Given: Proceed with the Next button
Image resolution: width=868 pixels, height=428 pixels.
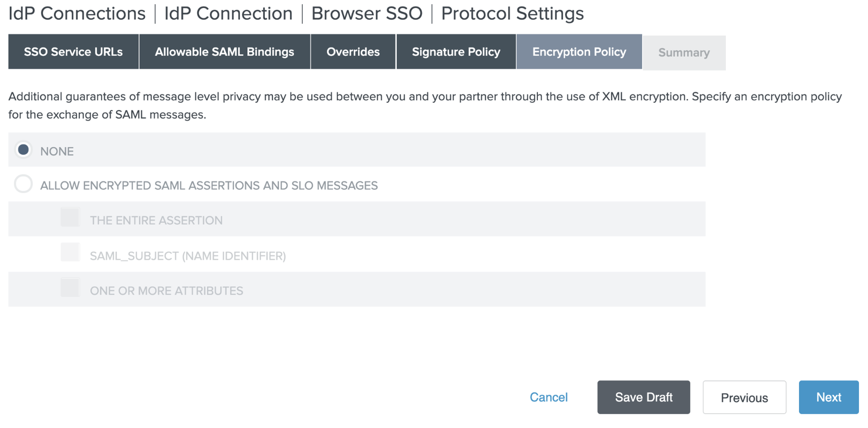Looking at the screenshot, I should 828,397.
